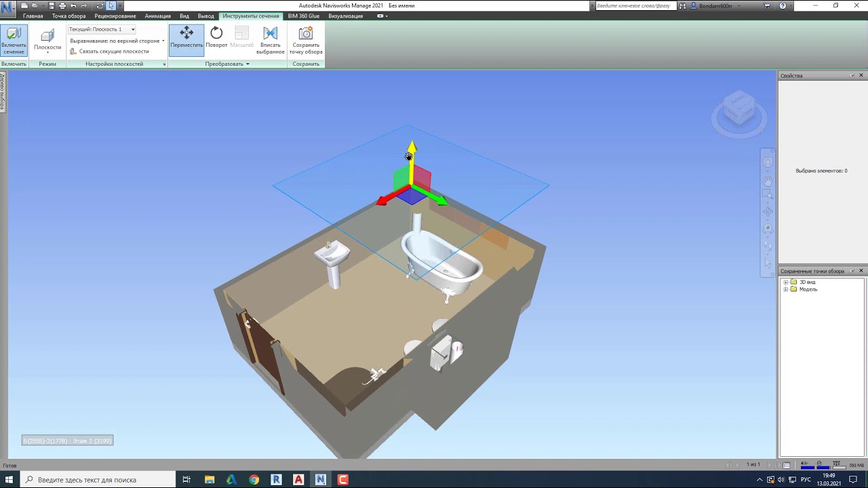The image size is (868, 488).
Task: Select the 3D вид tree item
Action: (807, 282)
